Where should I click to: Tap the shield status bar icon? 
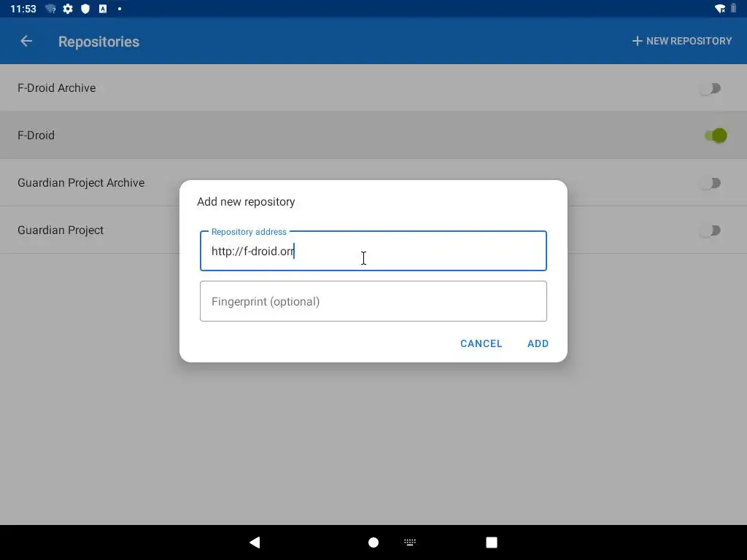tap(85, 9)
